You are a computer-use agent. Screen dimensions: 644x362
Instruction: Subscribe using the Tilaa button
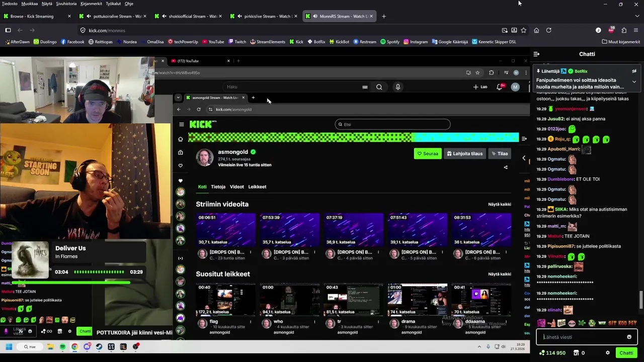point(500,153)
